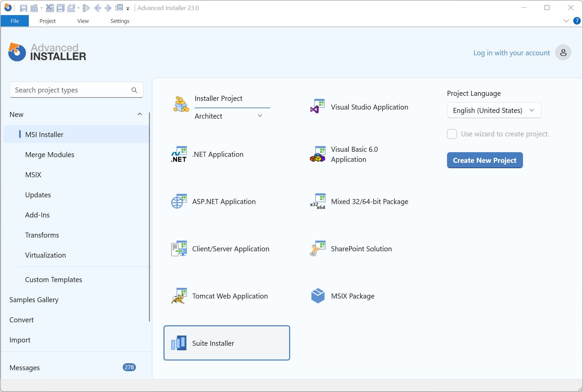Enable Use wizard to create project checkbox
This screenshot has width=583, height=392.
[x=452, y=134]
